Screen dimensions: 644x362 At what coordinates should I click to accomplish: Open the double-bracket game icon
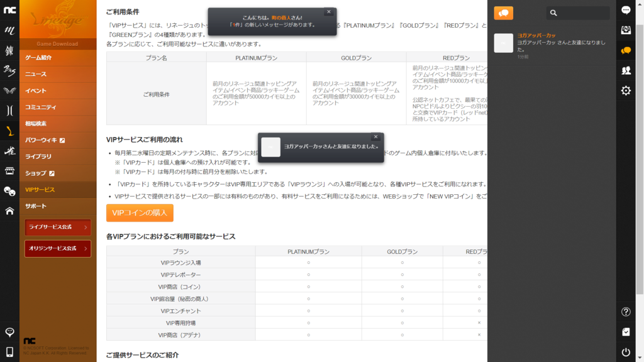click(9, 111)
